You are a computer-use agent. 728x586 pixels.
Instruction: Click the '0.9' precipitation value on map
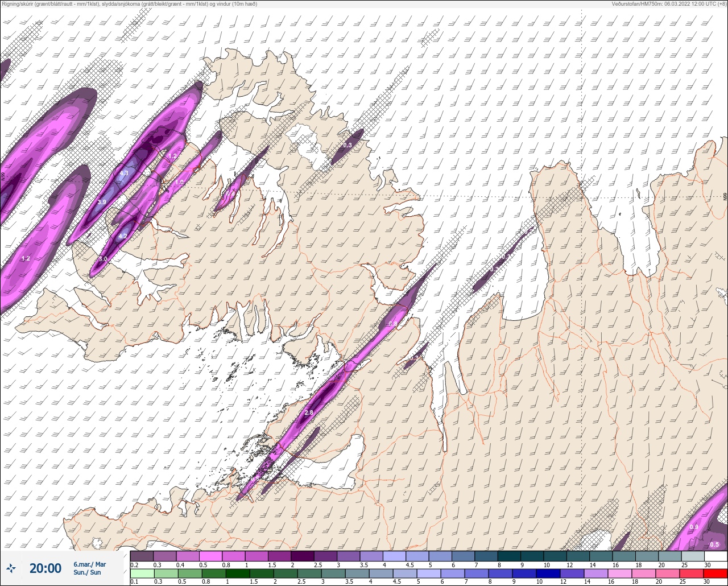pyautogui.click(x=694, y=527)
